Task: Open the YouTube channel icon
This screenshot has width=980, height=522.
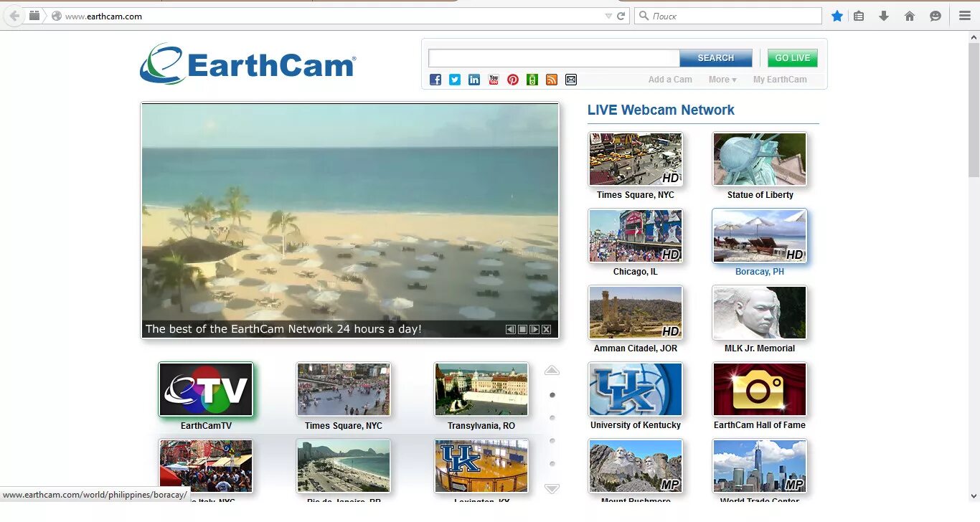Action: 494,80
